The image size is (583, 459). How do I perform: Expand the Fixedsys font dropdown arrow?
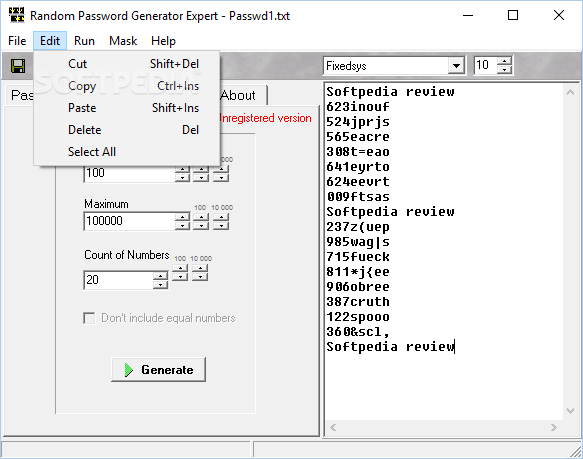[x=456, y=66]
